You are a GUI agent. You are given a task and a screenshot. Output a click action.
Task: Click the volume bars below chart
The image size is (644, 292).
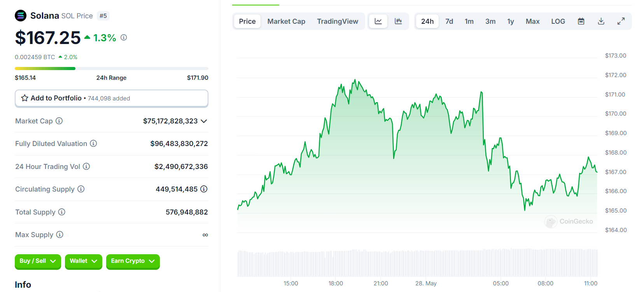[x=417, y=263]
